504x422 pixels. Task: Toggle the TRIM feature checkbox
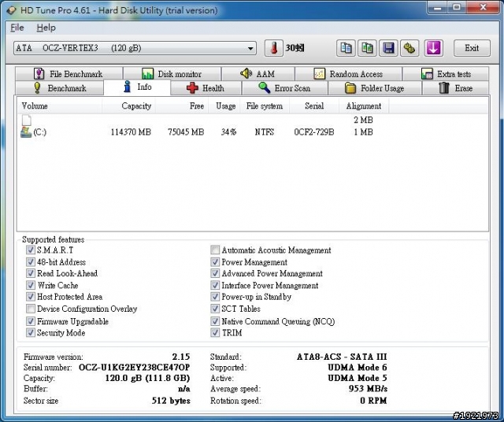click(x=215, y=333)
